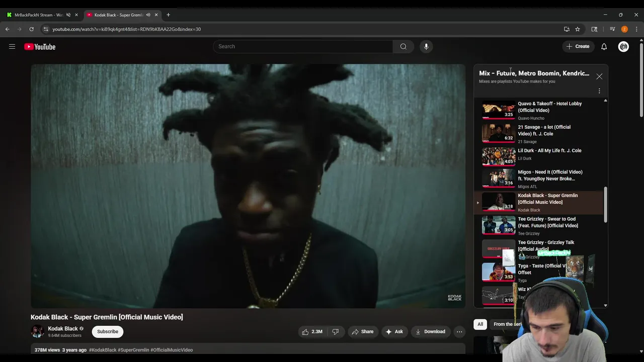The width and height of the screenshot is (644, 362).
Task: Share the video
Action: [362, 331]
